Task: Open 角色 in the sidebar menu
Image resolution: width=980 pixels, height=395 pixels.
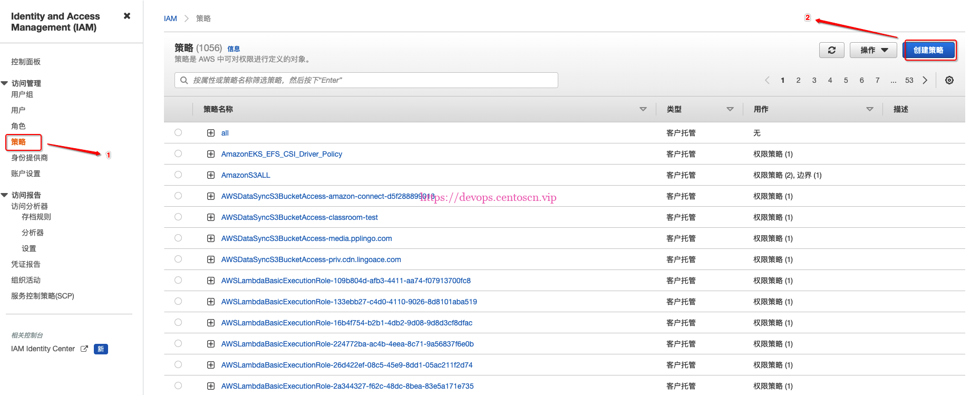Action: pyautogui.click(x=18, y=126)
